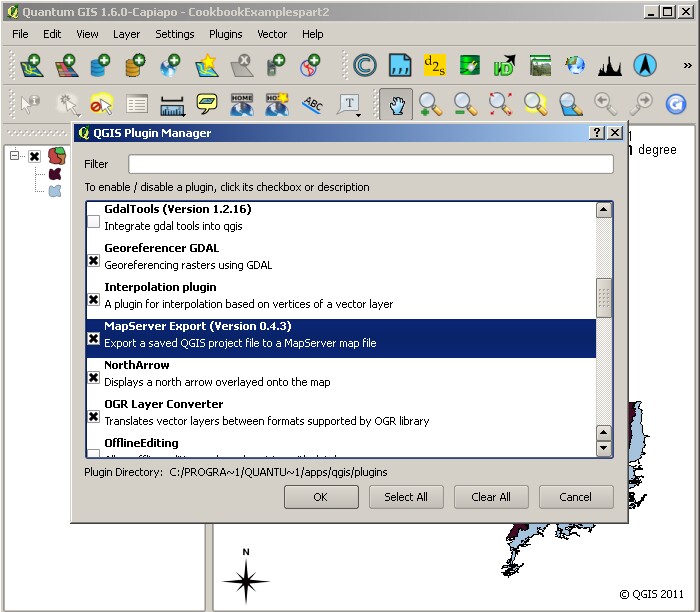
Task: Uncheck the OGR Layer Converter checkbox
Action: pyautogui.click(x=93, y=416)
